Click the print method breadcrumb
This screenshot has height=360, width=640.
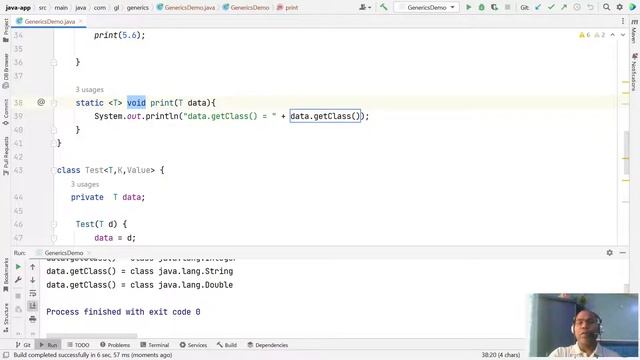[x=288, y=7]
